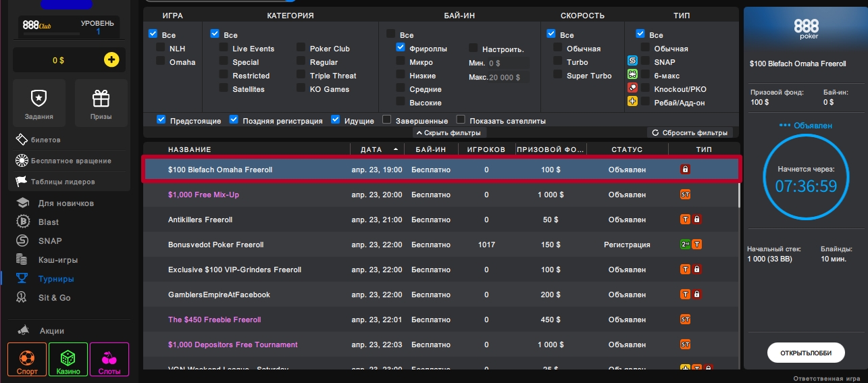
Task: Click the green 2nd chance icon in Bonusvedot row
Action: pyautogui.click(x=685, y=245)
